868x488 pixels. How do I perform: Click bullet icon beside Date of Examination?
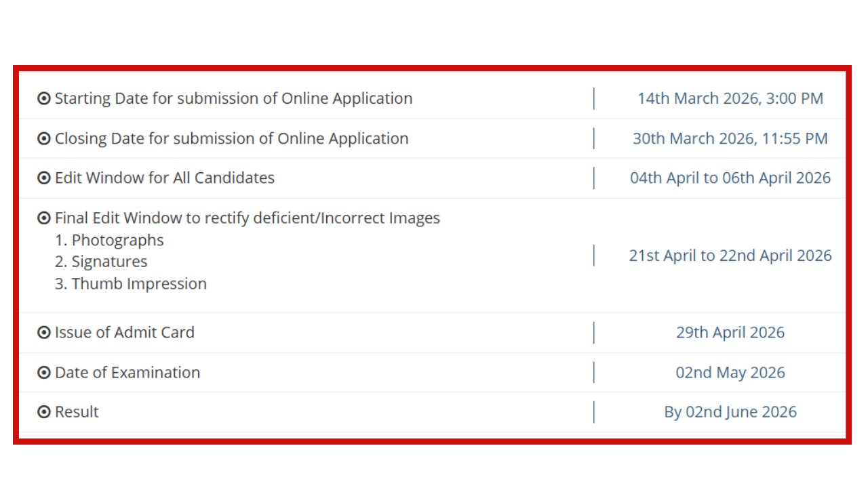pos(44,373)
